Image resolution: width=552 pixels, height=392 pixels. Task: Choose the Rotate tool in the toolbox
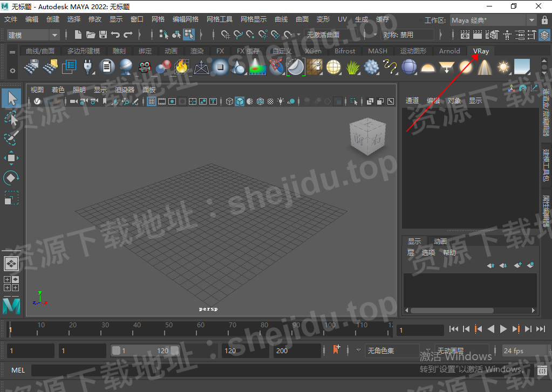pos(11,178)
